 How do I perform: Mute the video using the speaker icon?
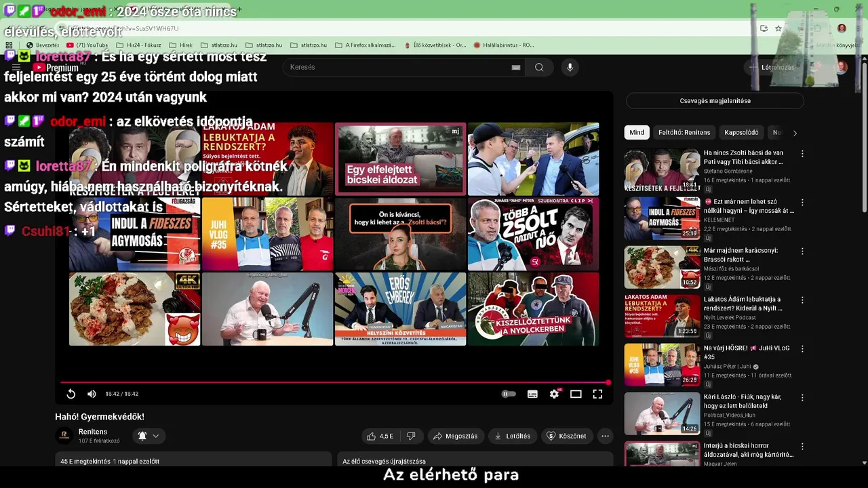click(x=92, y=394)
